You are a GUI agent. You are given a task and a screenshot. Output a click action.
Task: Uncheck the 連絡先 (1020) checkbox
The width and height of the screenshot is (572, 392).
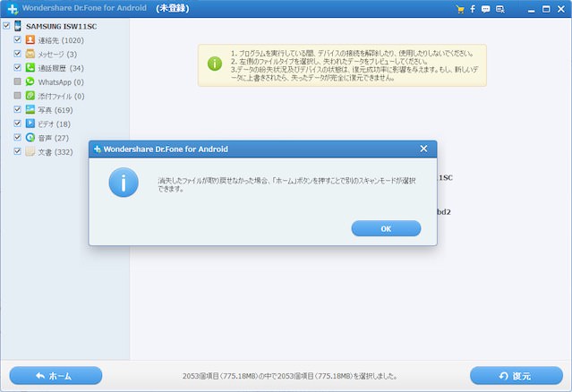[17, 39]
